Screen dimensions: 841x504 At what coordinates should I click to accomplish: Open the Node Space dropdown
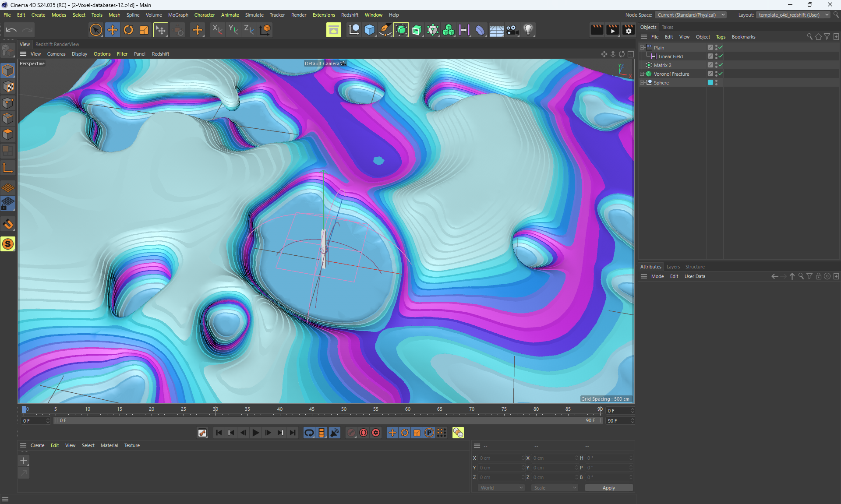[691, 15]
